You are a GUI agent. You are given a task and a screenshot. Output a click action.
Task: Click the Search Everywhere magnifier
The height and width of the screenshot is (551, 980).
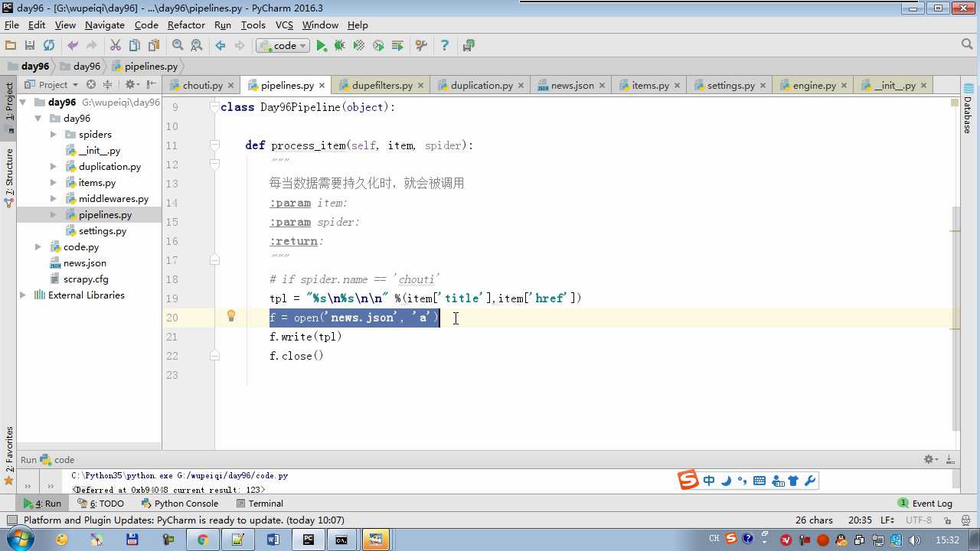click(968, 45)
